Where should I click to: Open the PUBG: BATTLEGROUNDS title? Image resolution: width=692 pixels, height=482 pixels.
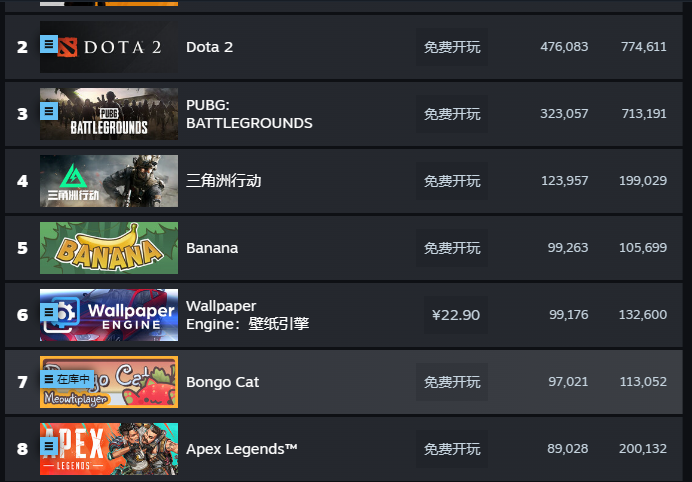pos(249,114)
